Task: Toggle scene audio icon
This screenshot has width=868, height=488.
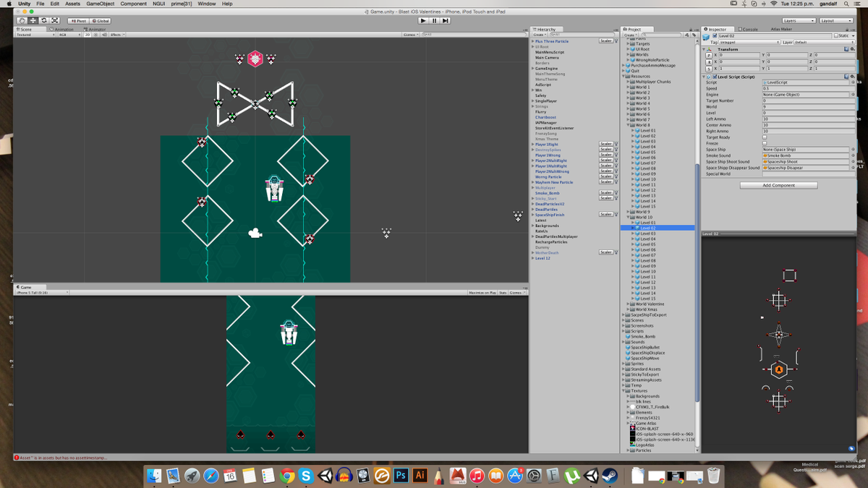Action: [104, 34]
